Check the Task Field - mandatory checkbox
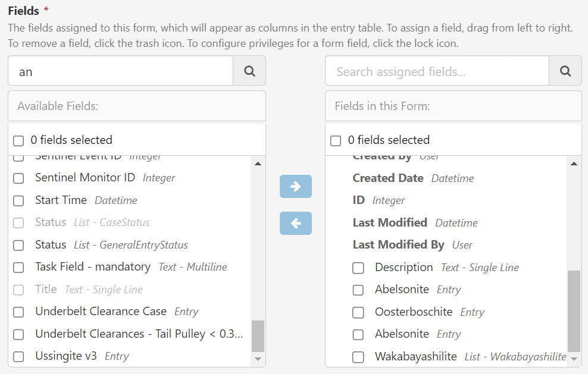The height and width of the screenshot is (374, 588). (x=18, y=267)
